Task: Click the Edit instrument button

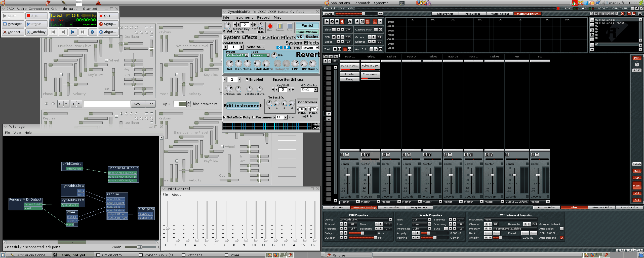Action: [x=243, y=106]
